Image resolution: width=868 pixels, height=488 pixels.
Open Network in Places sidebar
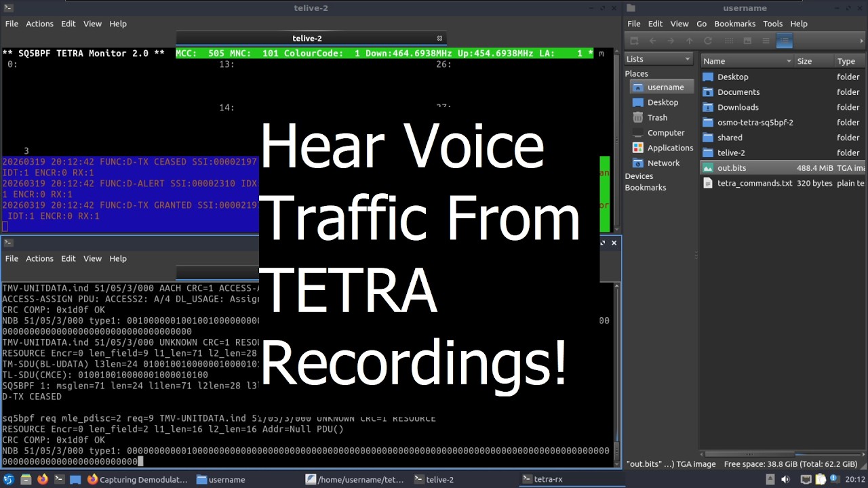(x=656, y=163)
